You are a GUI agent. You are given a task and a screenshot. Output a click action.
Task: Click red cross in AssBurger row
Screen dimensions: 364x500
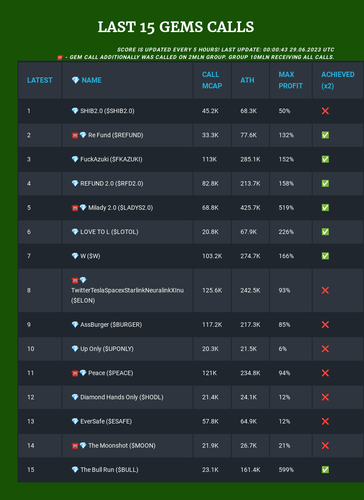coord(325,325)
